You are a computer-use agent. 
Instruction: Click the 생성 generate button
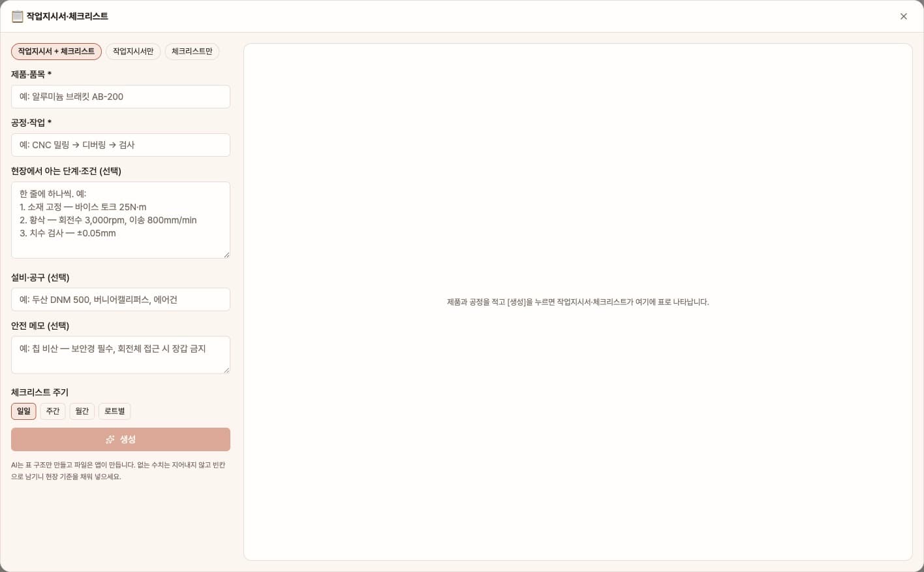(x=121, y=439)
